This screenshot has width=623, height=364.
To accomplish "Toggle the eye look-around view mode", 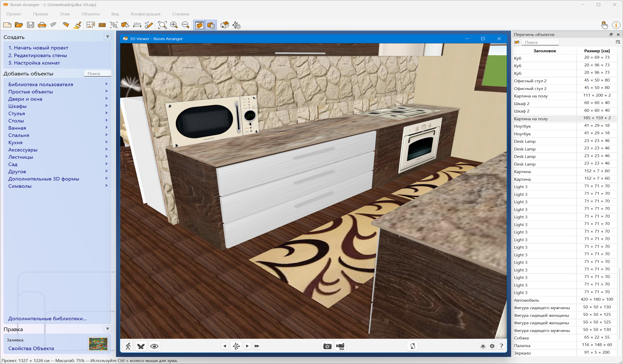I will click(x=154, y=346).
